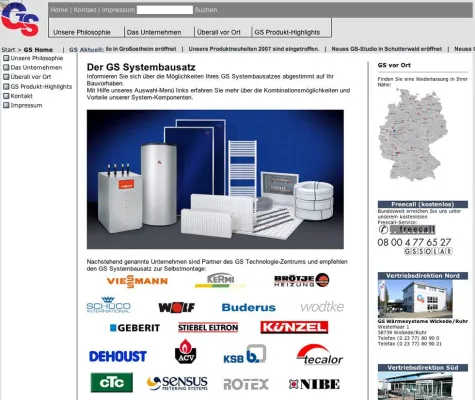
Task: Click the GSSOLAR letter keys graphic
Action: 428,251
